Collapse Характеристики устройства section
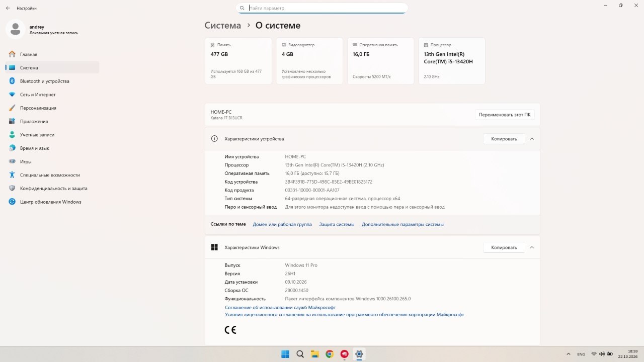Screen dimensions: 644x362 pos(532,139)
